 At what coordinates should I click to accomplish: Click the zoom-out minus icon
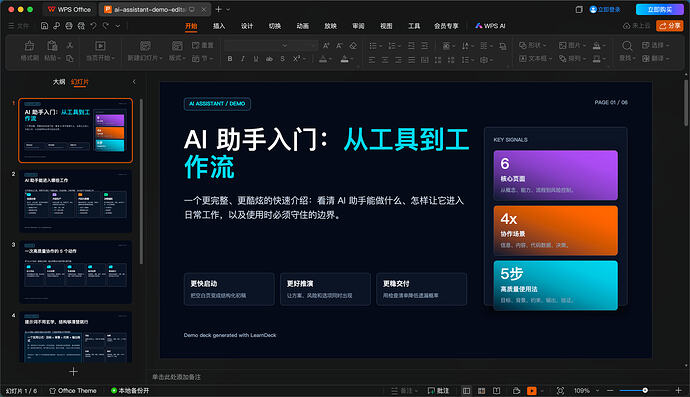click(x=610, y=390)
